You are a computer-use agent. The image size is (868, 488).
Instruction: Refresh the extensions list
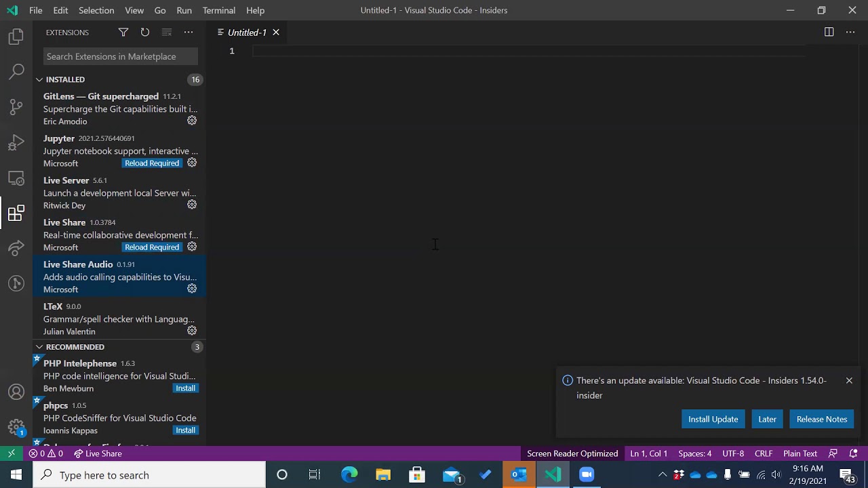tap(145, 32)
